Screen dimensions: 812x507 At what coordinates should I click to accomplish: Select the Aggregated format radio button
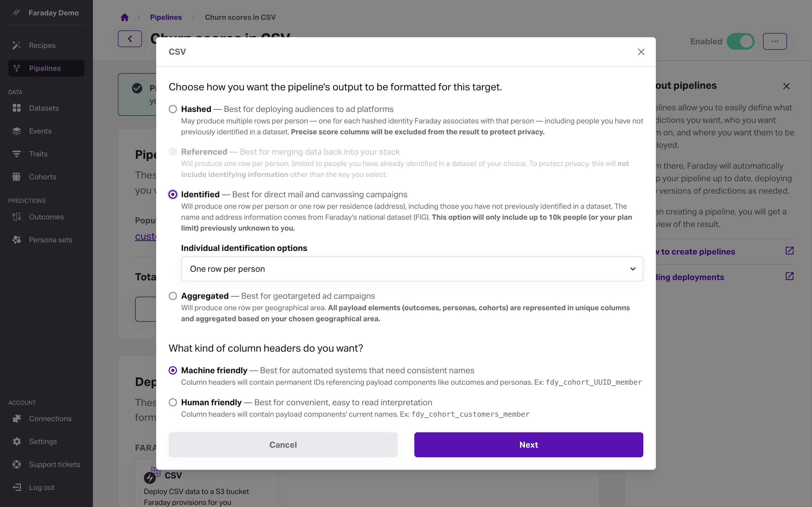173,296
